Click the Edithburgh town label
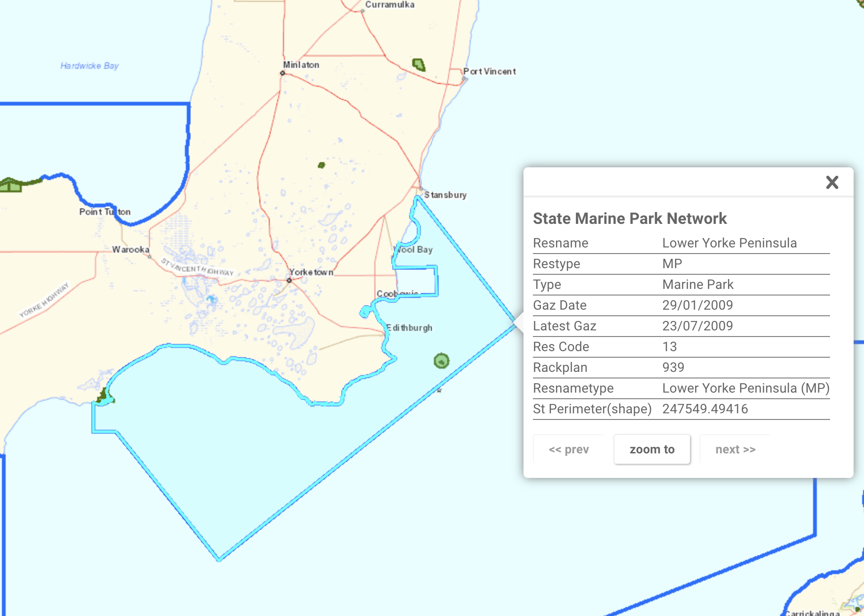 tap(409, 328)
